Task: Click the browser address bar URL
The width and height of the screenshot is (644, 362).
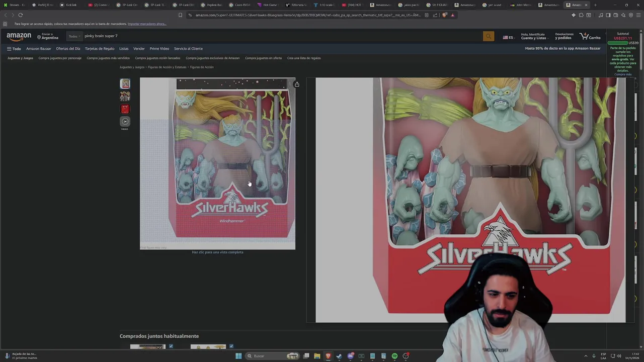Action: point(307,15)
